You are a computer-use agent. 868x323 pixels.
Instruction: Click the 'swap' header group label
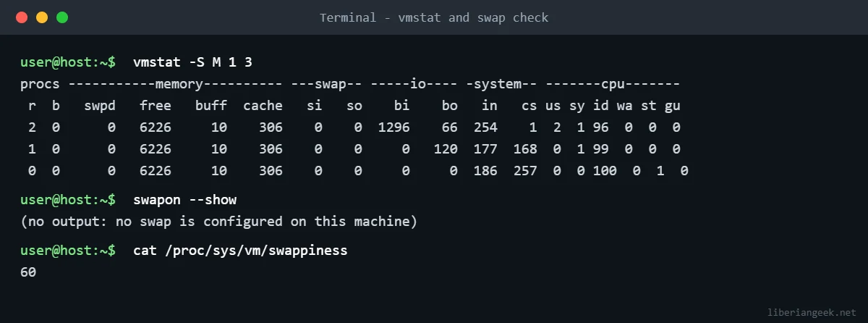[331, 84]
